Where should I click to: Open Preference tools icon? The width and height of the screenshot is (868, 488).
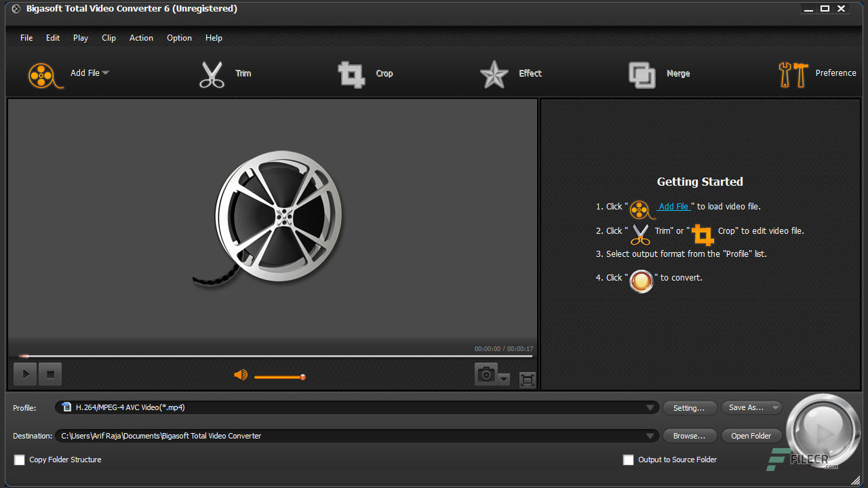click(793, 75)
